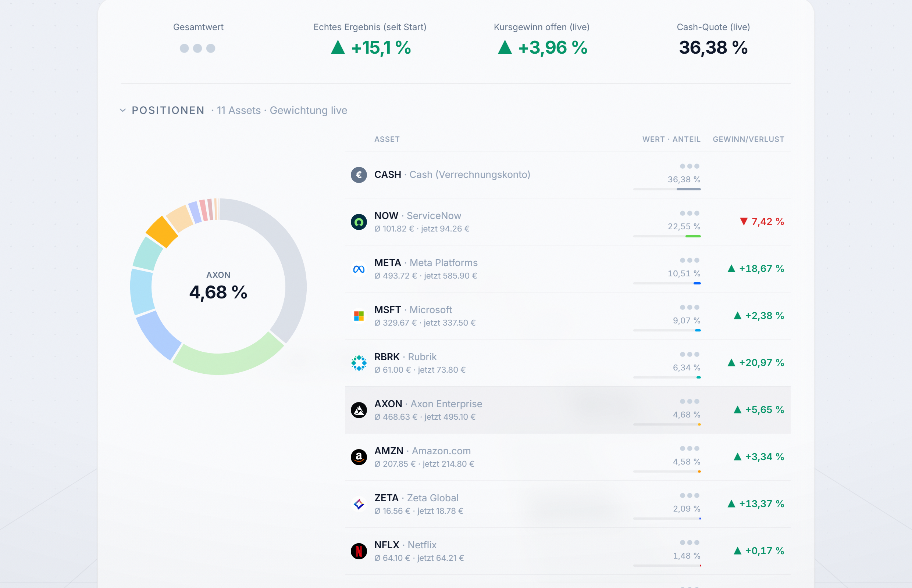Click the Cash euro icon
Screen dimensions: 912x588
pyautogui.click(x=359, y=175)
